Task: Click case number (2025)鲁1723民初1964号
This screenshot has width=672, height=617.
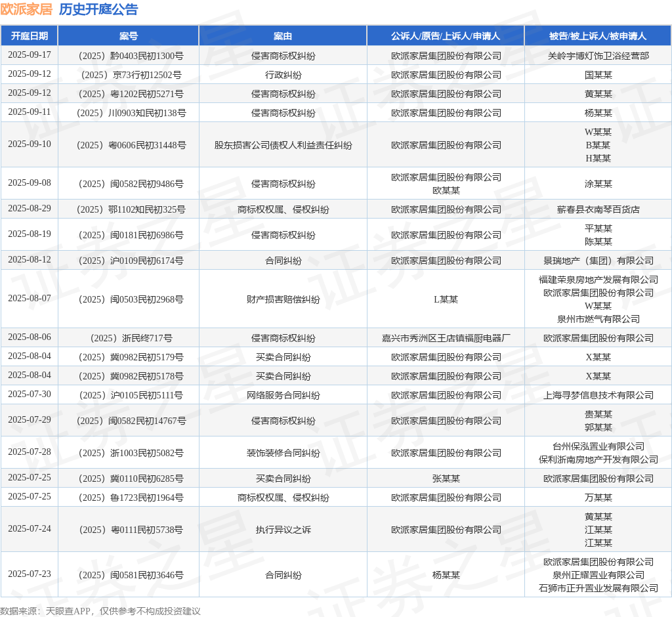Action: [129, 498]
